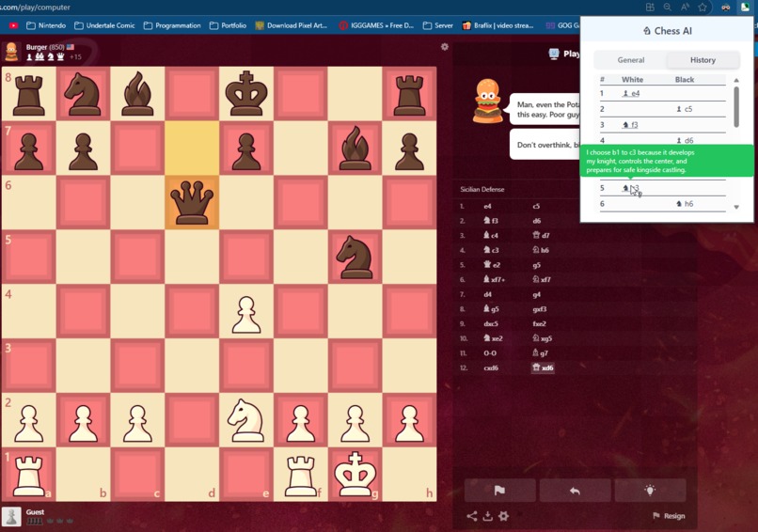Select the black bishop on c8
This screenshot has width=758, height=532.
tap(137, 94)
